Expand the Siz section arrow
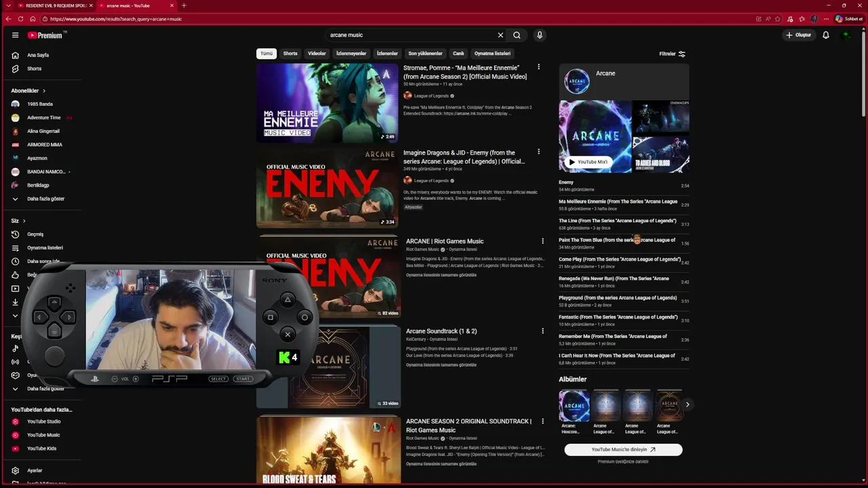 pos(24,221)
